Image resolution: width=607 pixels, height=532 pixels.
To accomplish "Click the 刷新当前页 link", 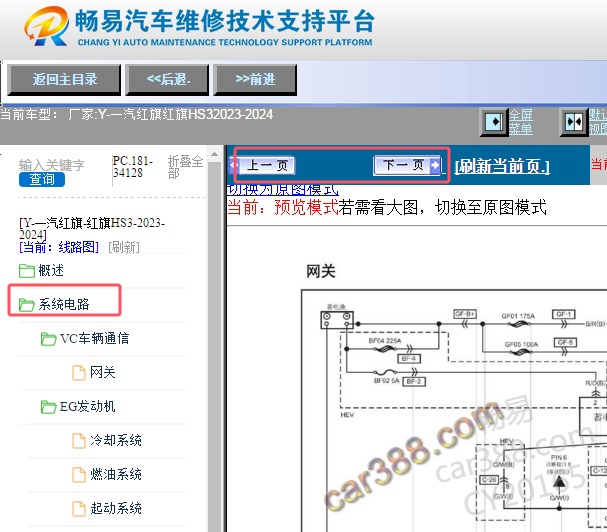I will (502, 166).
